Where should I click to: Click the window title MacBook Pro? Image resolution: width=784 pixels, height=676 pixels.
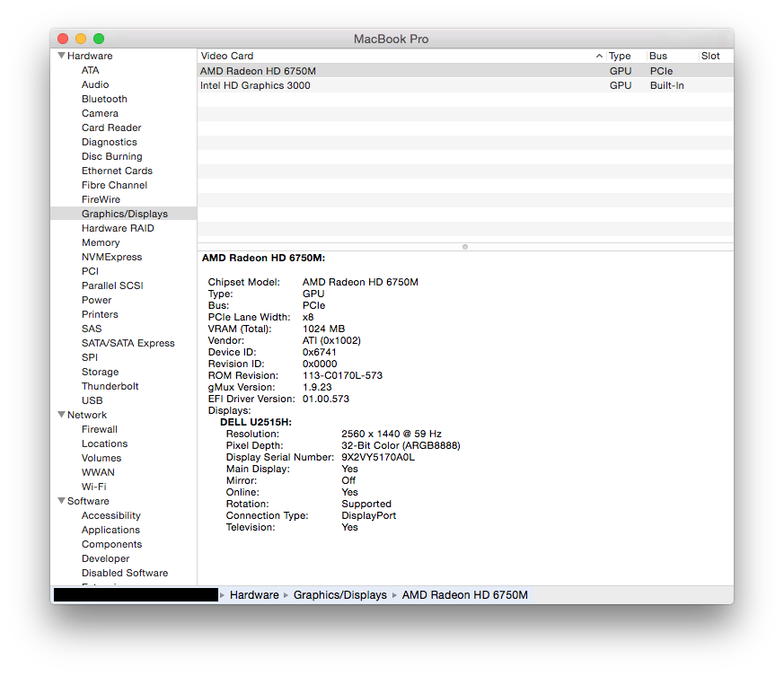pyautogui.click(x=391, y=39)
